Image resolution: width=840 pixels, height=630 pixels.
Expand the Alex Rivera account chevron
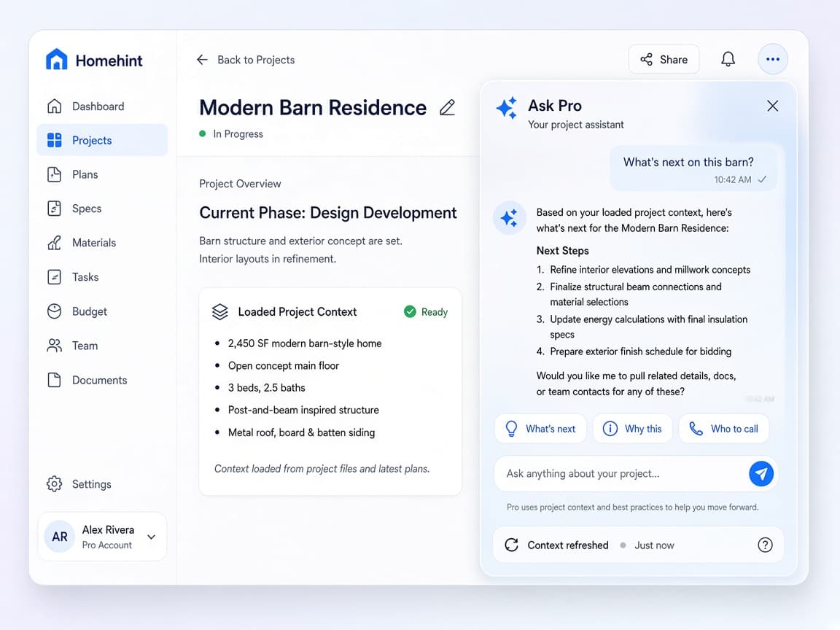[152, 537]
